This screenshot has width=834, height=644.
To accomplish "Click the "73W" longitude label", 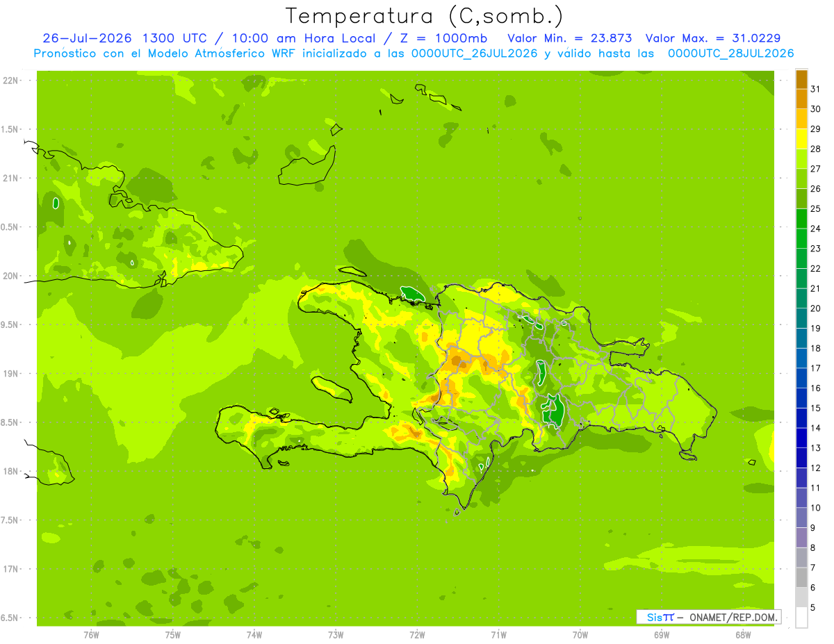I will (336, 634).
